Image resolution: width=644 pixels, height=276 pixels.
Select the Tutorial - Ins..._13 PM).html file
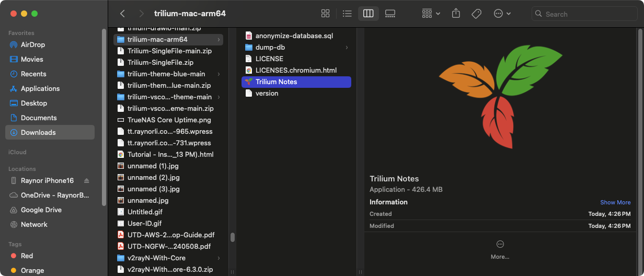click(168, 154)
